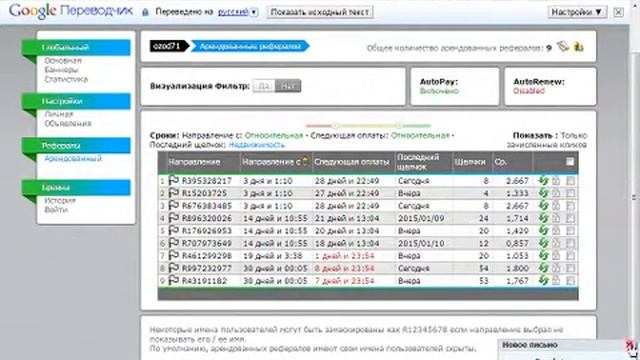The width and height of the screenshot is (640, 360).
Task: Recycle referral R176926953 with the green arrows icon
Action: 543,231
